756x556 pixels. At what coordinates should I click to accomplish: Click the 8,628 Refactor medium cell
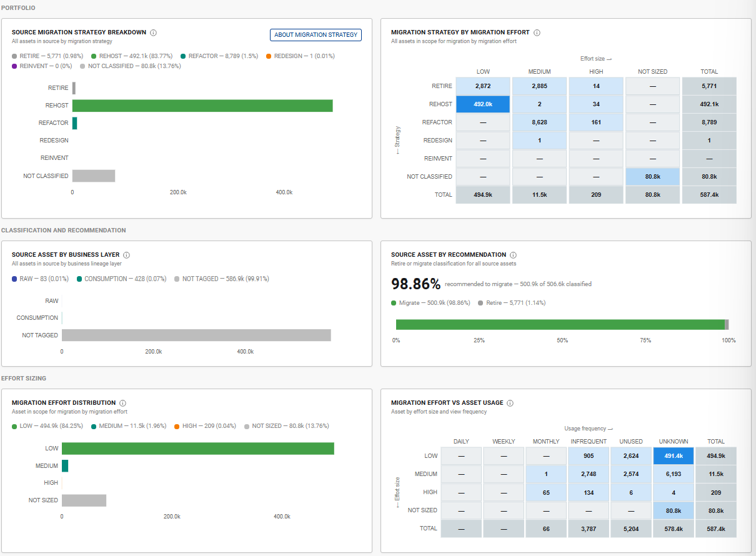pos(539,122)
